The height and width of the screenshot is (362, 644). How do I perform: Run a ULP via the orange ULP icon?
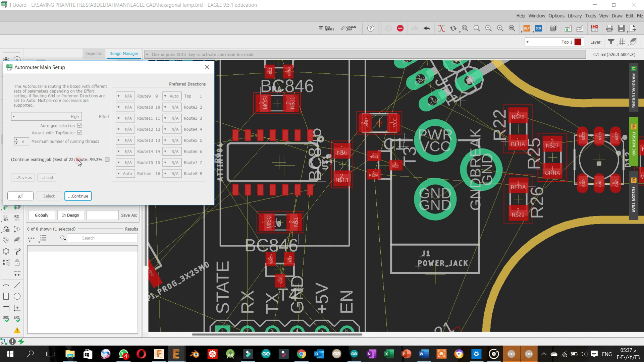tap(527, 28)
